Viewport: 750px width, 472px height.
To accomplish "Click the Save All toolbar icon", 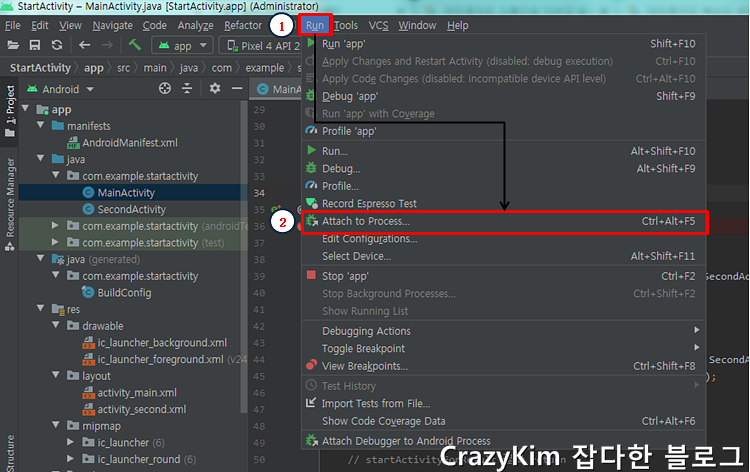I will [x=35, y=45].
